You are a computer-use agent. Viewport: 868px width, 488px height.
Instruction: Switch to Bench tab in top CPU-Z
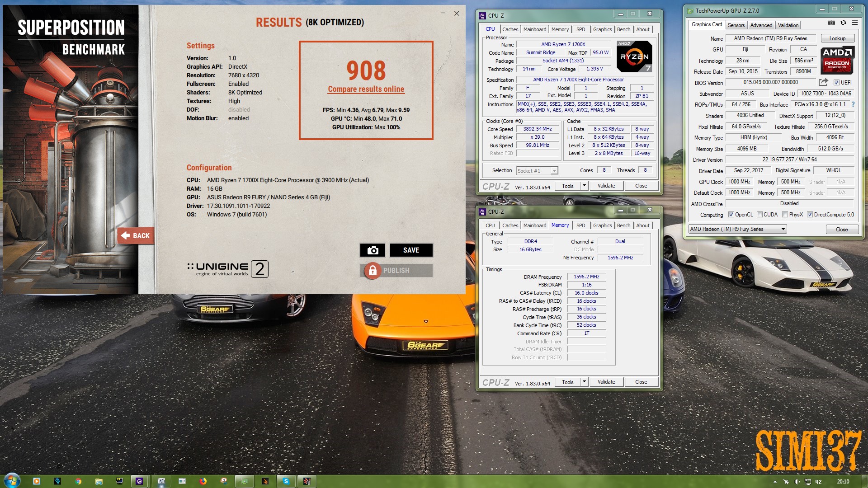tap(623, 29)
